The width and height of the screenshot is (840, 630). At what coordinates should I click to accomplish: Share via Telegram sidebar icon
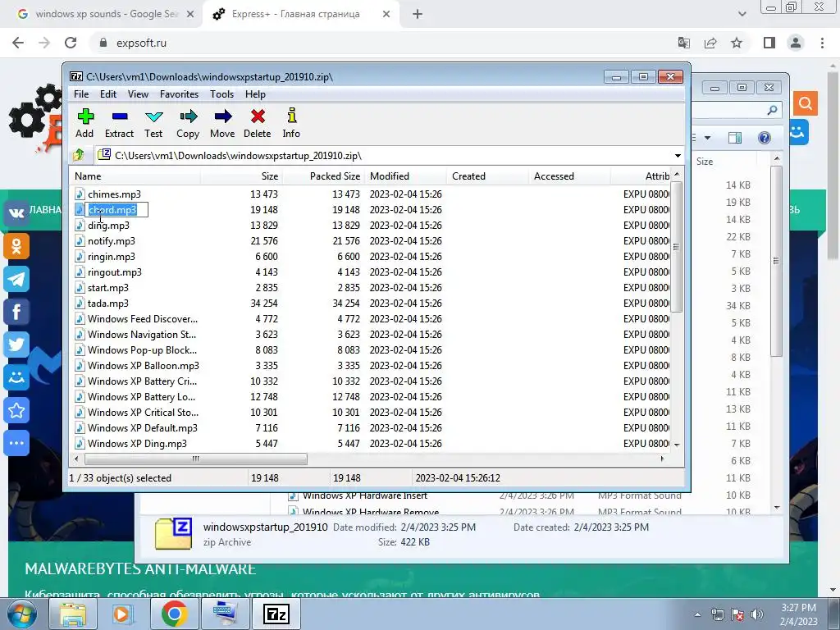16,279
